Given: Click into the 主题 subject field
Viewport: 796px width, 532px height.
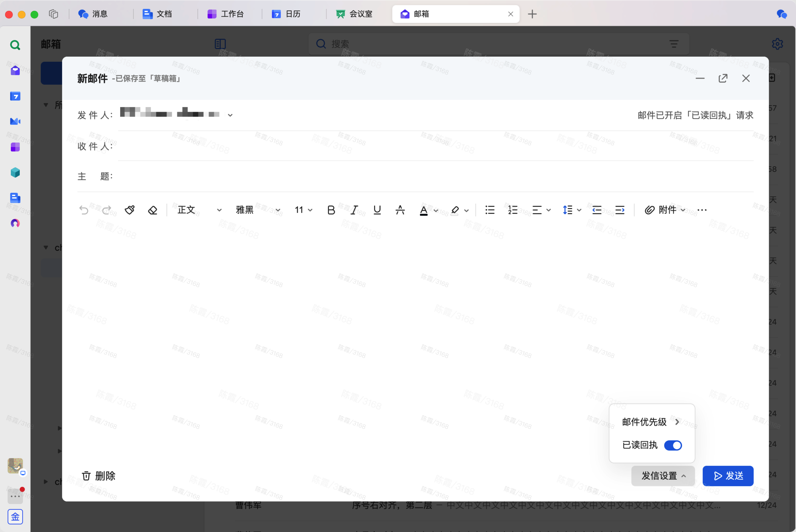Looking at the screenshot, I should coord(436,176).
